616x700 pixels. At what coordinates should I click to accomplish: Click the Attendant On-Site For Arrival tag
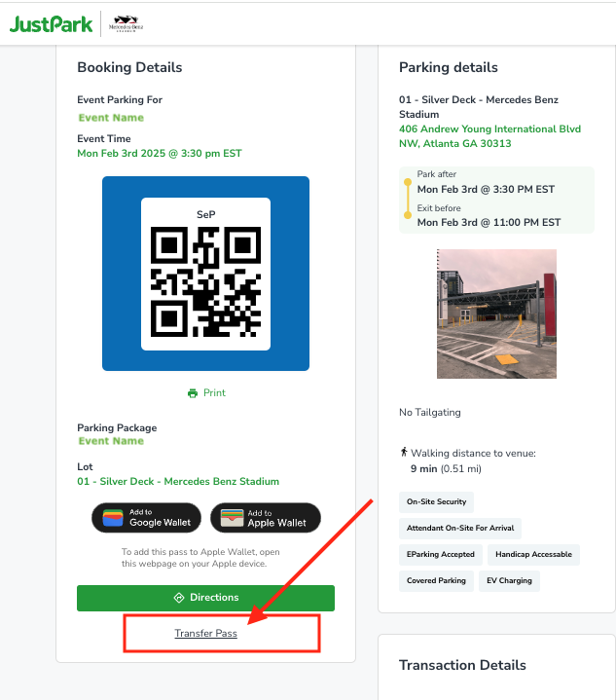point(460,528)
